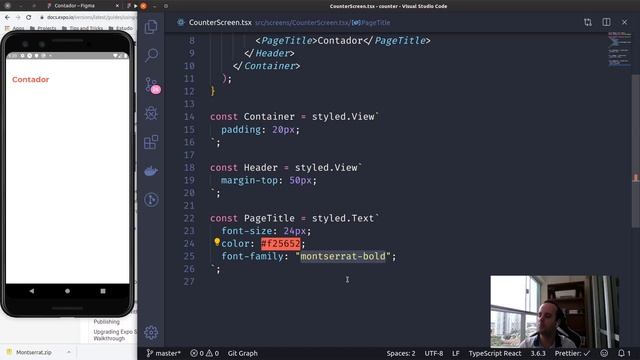Click the src/screens breadcrumb path

point(272,23)
